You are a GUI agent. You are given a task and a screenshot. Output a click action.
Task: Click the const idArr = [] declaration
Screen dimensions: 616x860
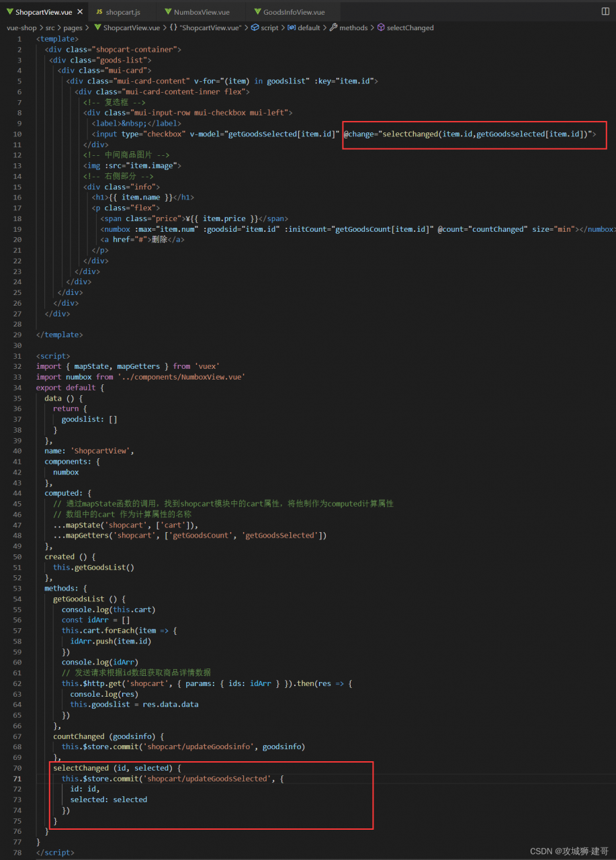pyautogui.click(x=96, y=619)
